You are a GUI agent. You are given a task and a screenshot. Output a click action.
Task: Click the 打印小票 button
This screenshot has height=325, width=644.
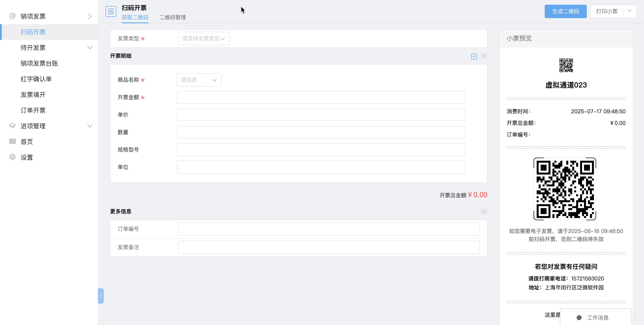tap(607, 11)
